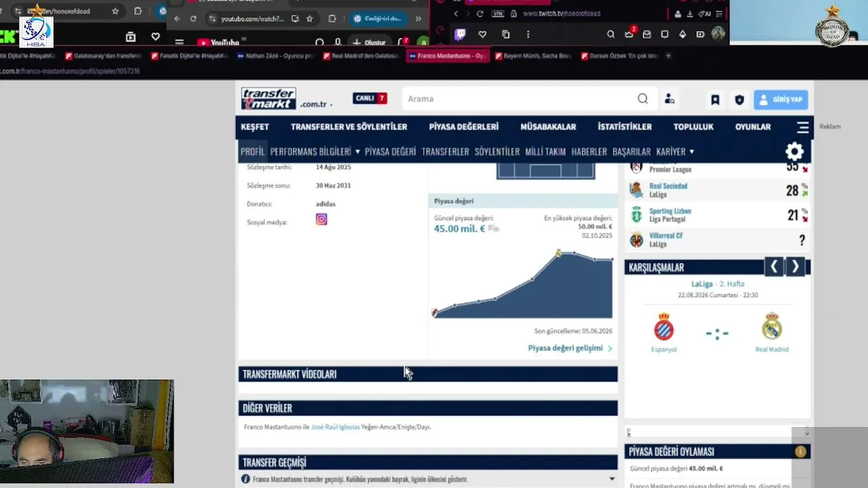868x488 pixels.
Task: Click the shield icon in the header
Action: [x=739, y=100]
